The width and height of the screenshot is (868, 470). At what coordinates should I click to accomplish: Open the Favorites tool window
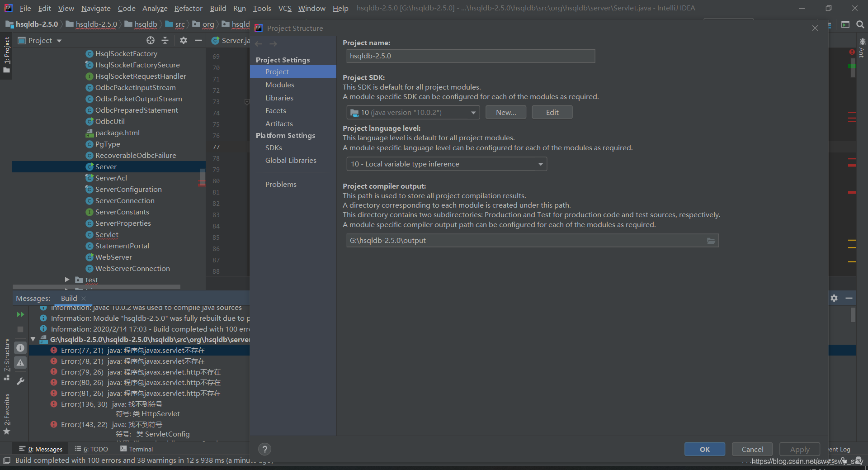6,414
